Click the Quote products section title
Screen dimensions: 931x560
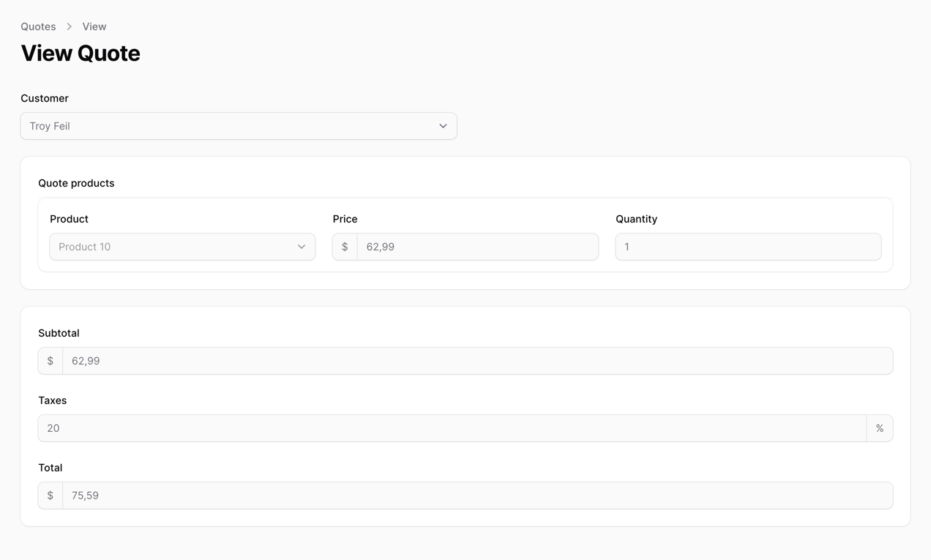[76, 183]
